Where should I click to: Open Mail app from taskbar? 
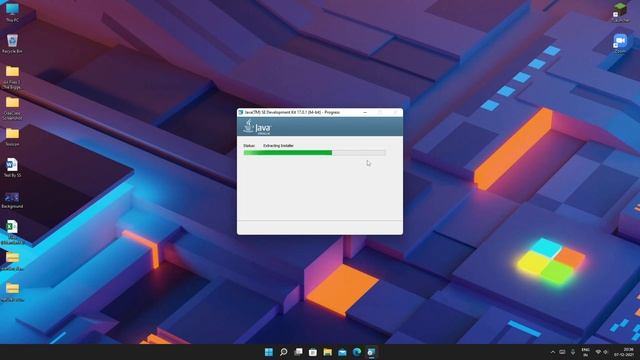click(x=342, y=352)
